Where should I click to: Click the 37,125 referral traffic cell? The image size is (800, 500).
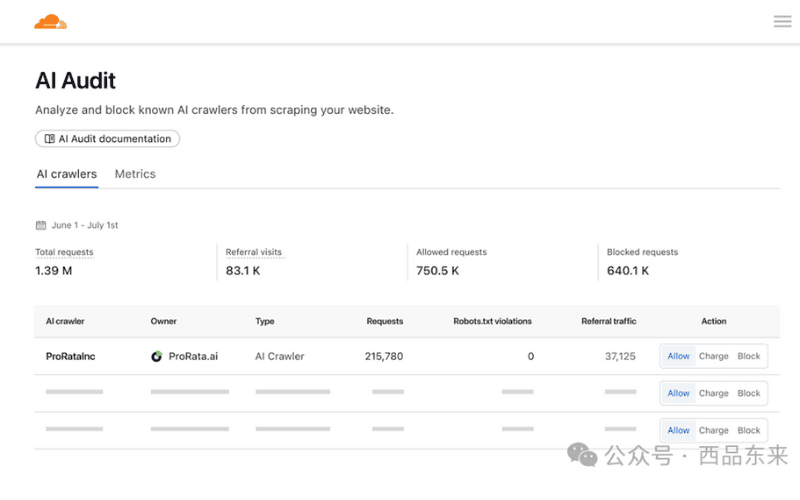tap(620, 356)
